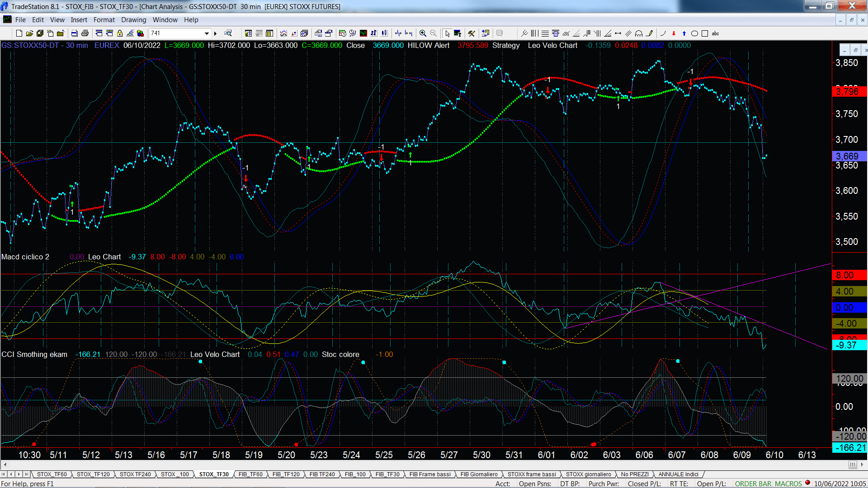Click the play arrow next to combo box

click(216, 33)
